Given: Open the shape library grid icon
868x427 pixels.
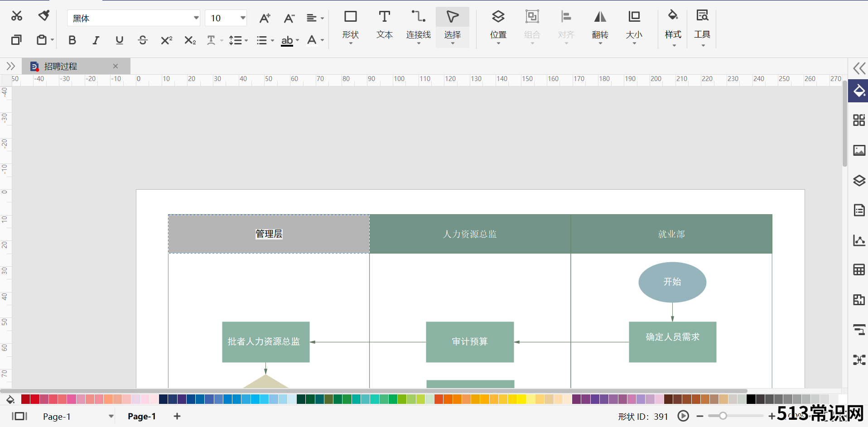Looking at the screenshot, I should tap(859, 120).
